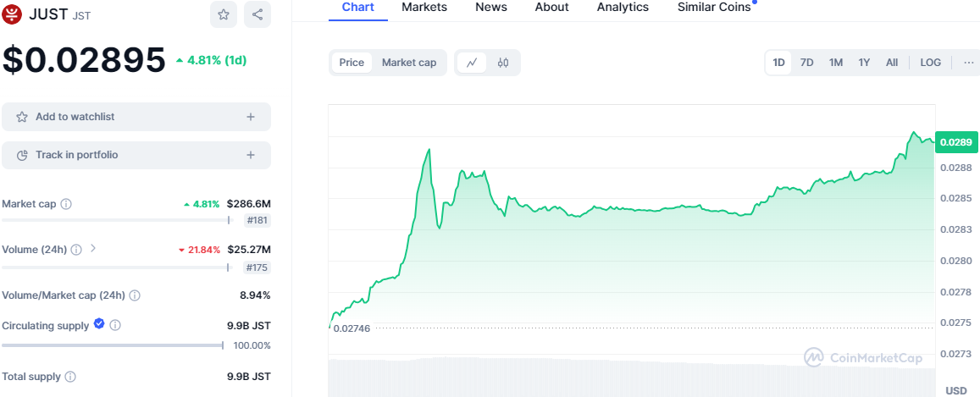The width and height of the screenshot is (980, 397).
Task: Switch to the Analytics tab
Action: click(623, 7)
